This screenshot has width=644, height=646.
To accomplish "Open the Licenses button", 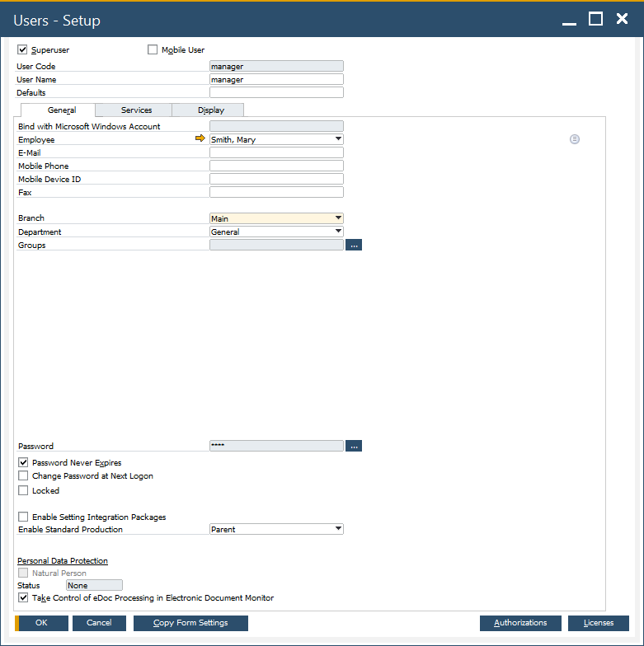I will 599,623.
